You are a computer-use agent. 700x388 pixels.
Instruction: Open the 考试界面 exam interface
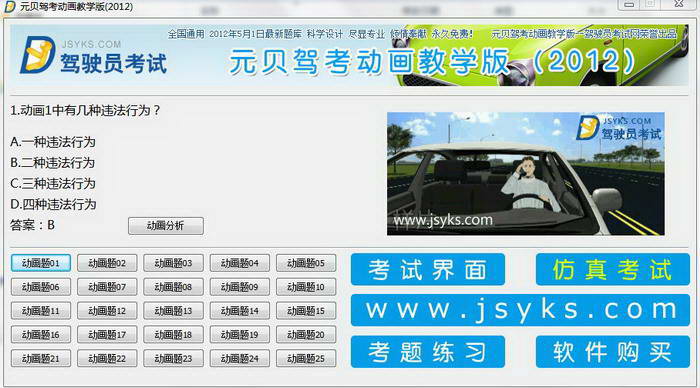(x=428, y=269)
